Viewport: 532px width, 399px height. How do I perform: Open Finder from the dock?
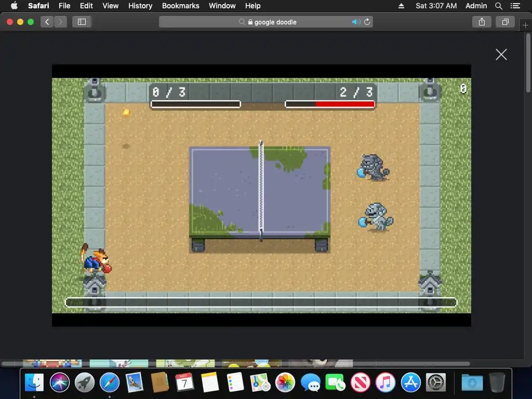point(34,382)
